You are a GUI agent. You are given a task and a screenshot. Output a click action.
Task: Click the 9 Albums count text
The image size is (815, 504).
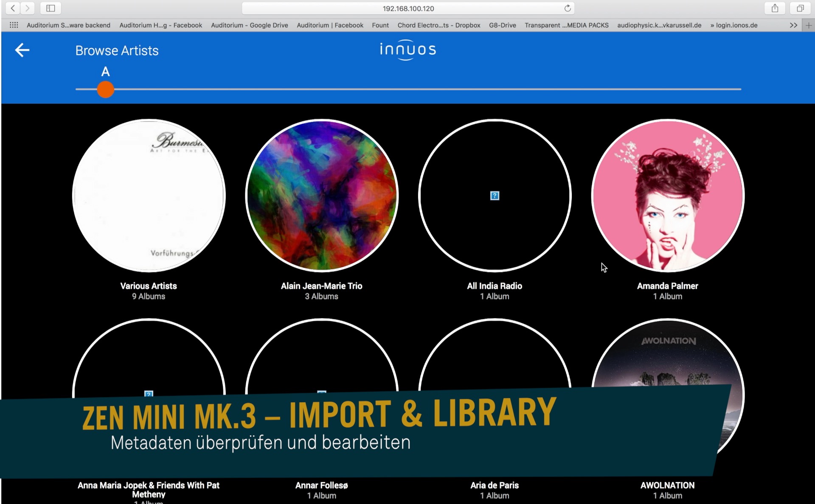click(x=149, y=297)
